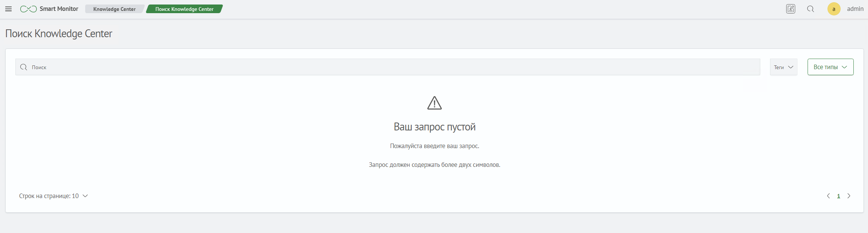
Task: Click the Smart Monitor title text
Action: point(59,9)
